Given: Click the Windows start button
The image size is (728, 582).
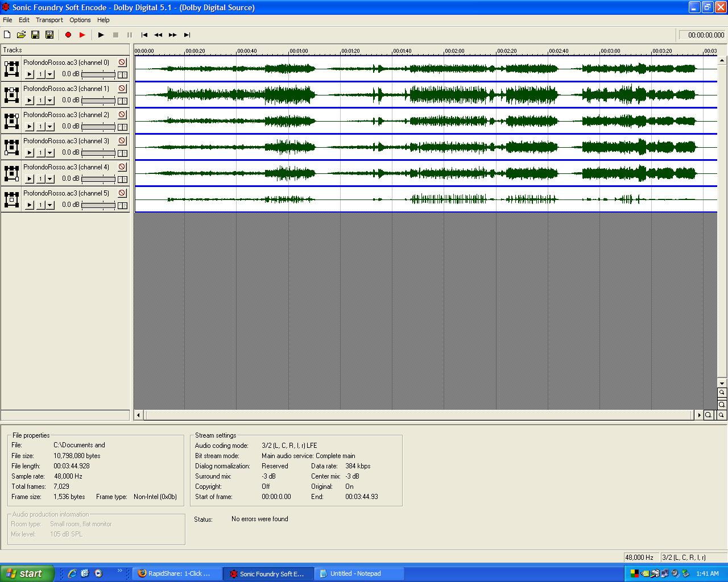Looking at the screenshot, I should [27, 573].
